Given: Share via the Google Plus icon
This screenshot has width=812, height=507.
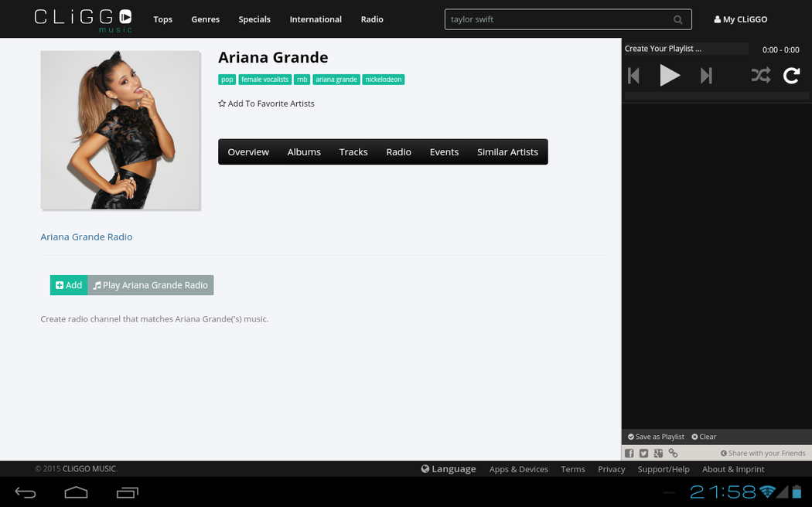Looking at the screenshot, I should pos(658,454).
